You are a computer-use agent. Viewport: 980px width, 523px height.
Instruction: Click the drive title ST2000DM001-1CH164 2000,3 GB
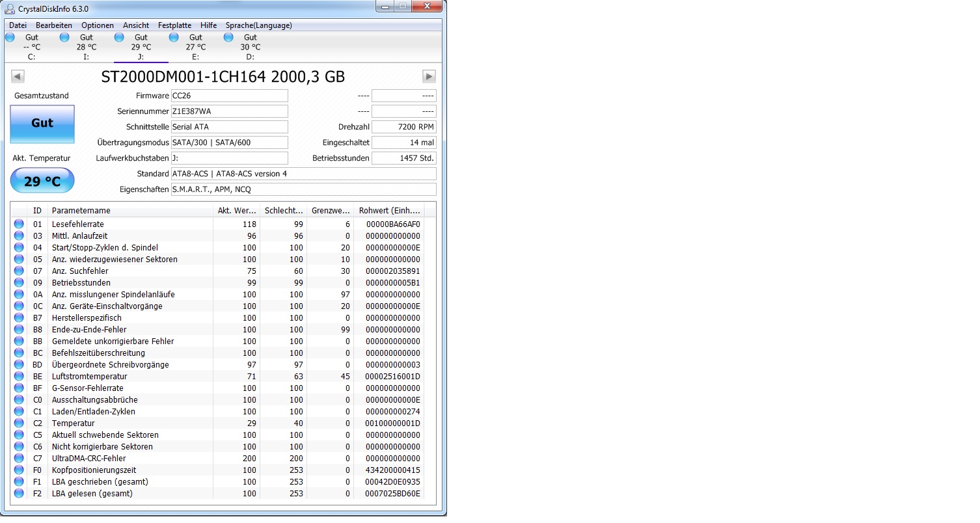[x=223, y=77]
